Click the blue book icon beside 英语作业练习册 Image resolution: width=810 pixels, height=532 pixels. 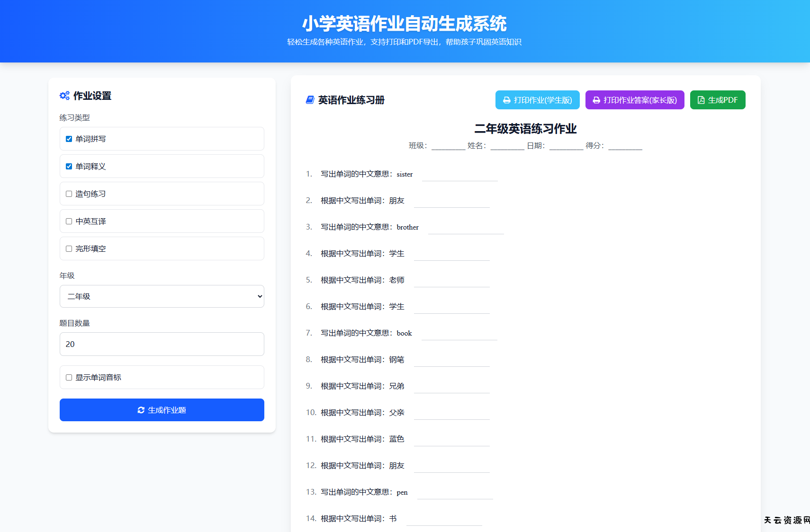[x=310, y=100]
